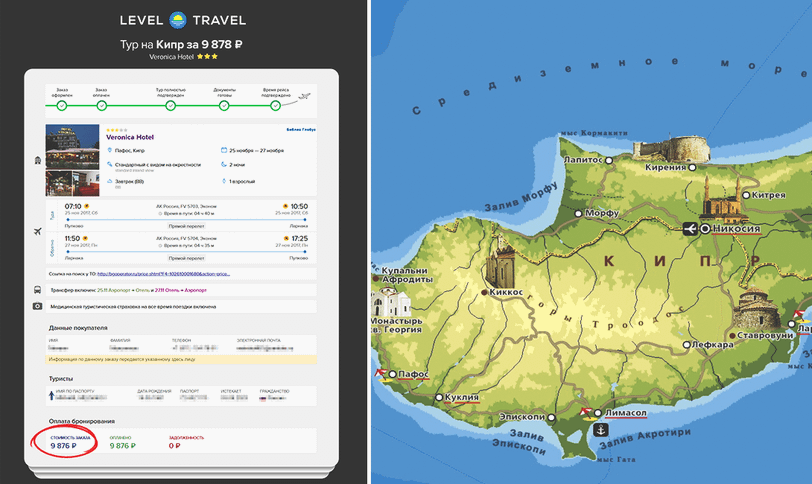The image size is (812, 484).
Task: Click the Level Travel logo emblem
Action: (x=179, y=20)
